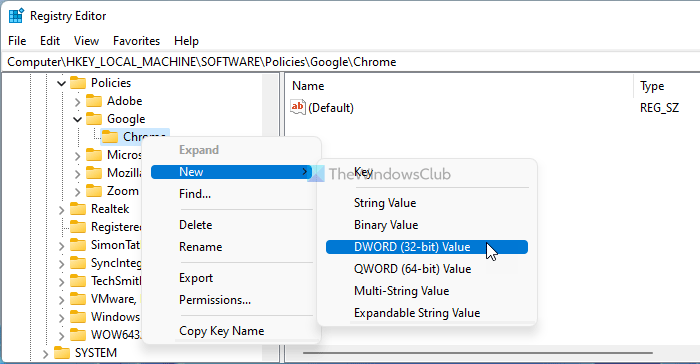Select the (Default) value entry
Viewport: 700px width, 364px height.
coord(331,108)
